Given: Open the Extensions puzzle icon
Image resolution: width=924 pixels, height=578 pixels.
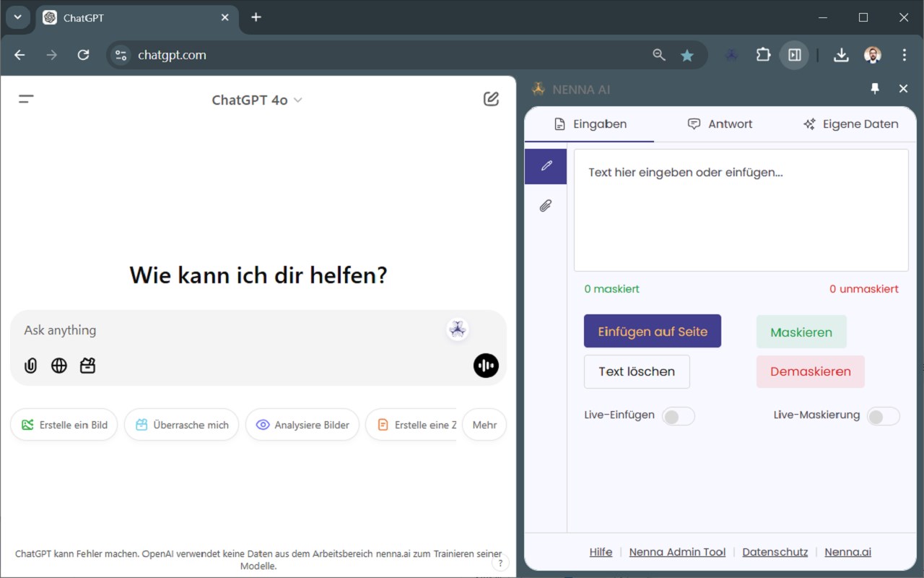Looking at the screenshot, I should click(763, 55).
